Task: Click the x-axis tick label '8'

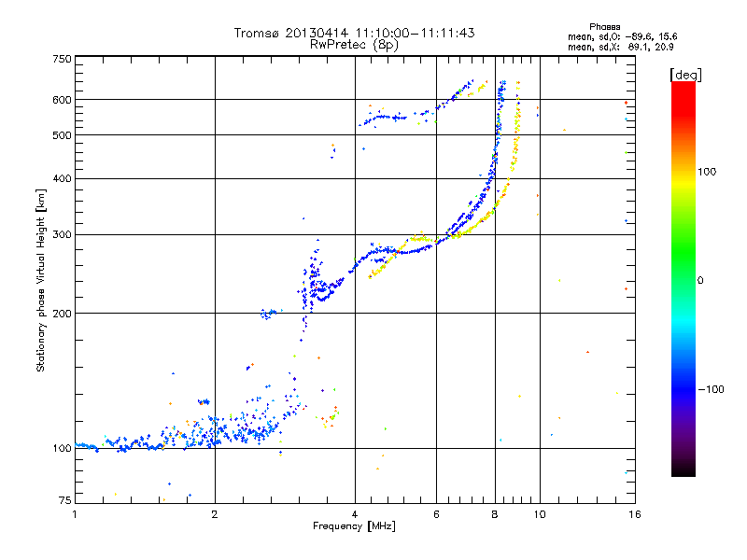Action: 495,514
